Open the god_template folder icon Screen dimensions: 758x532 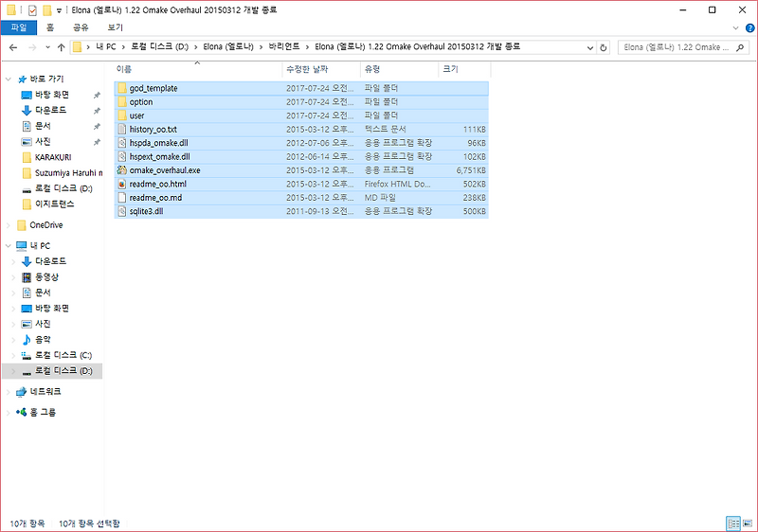tap(122, 88)
